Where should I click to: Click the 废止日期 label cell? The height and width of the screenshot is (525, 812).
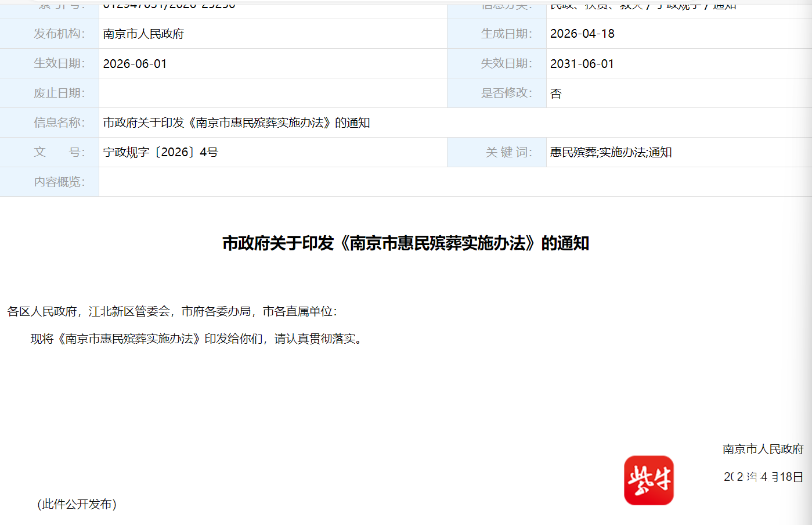pyautogui.click(x=59, y=94)
